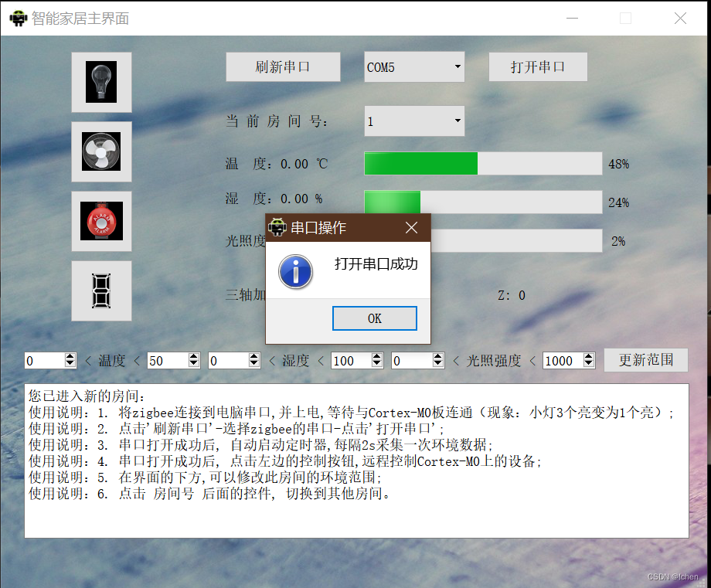Activate the red alarm icon
The height and width of the screenshot is (588, 711).
tap(101, 221)
